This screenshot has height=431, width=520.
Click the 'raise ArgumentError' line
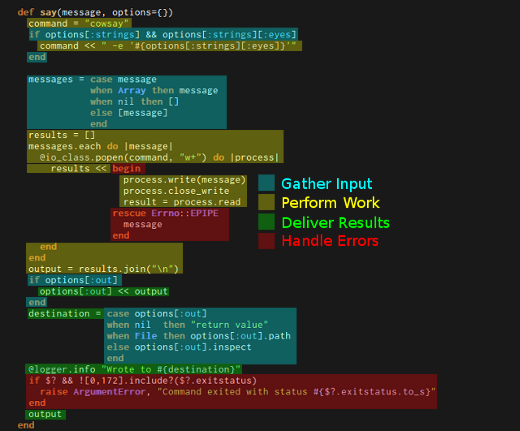pyautogui.click(x=238, y=392)
